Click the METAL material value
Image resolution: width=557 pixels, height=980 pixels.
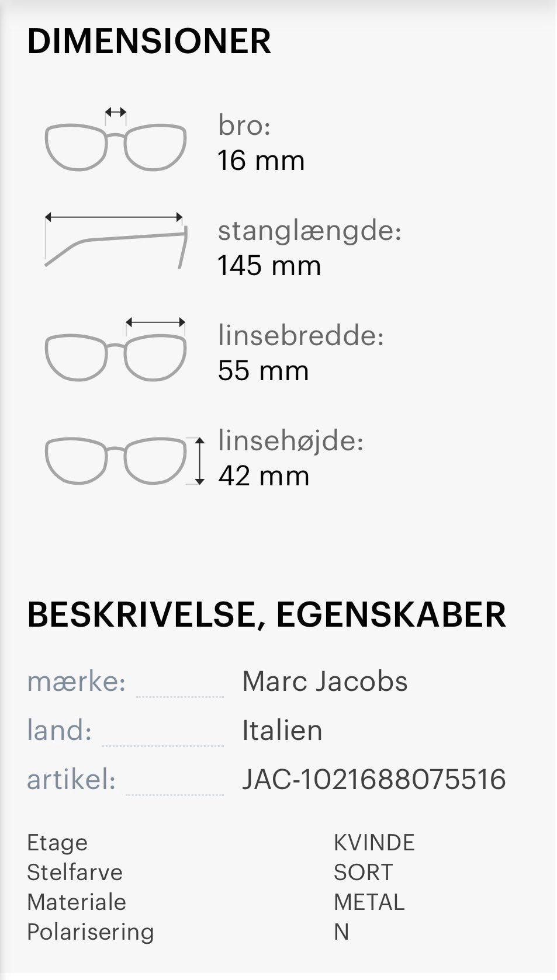point(369,902)
